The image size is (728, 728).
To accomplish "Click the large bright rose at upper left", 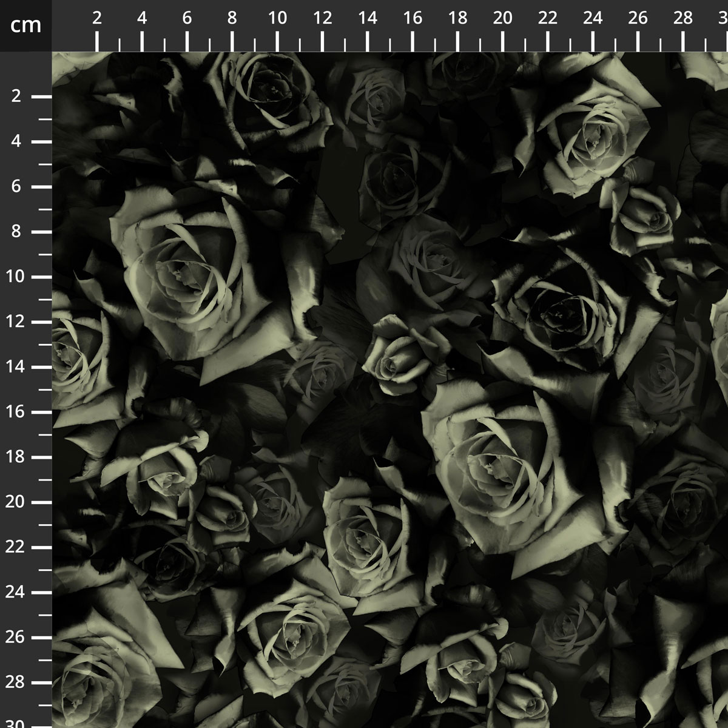I will [x=188, y=273].
